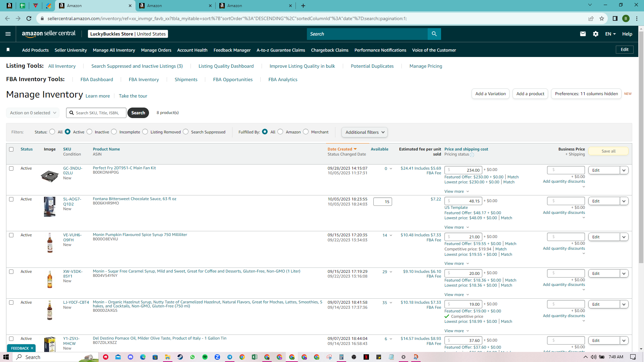Open Spotify from the taskbar
Screen dimensions: 644x362
205,357
